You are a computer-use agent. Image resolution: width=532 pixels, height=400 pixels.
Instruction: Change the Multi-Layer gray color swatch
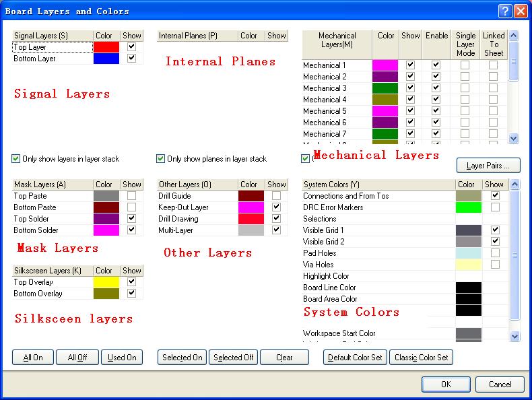click(x=251, y=230)
